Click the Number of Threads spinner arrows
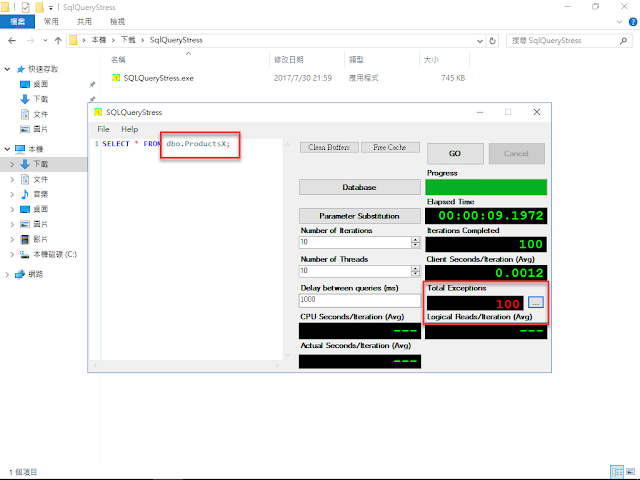This screenshot has width=640, height=480. click(416, 271)
